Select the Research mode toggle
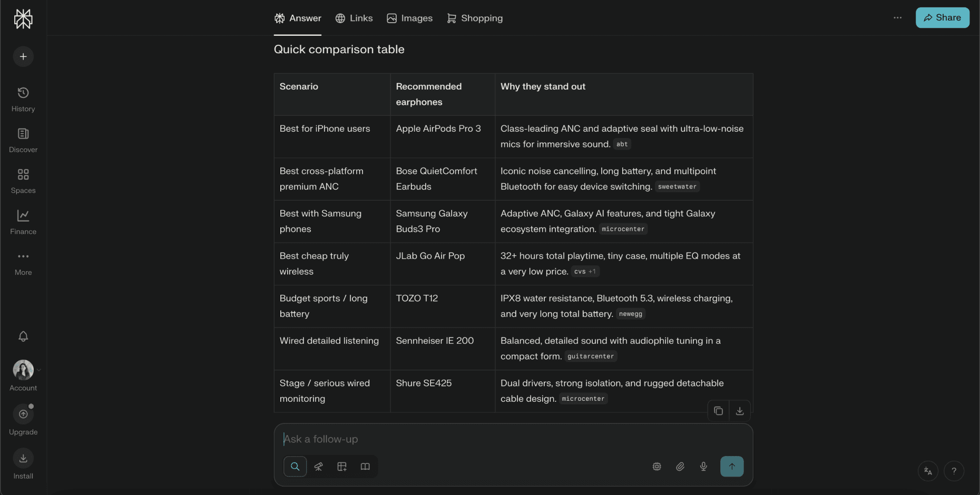Screen dimensions: 980x495 click(319, 467)
